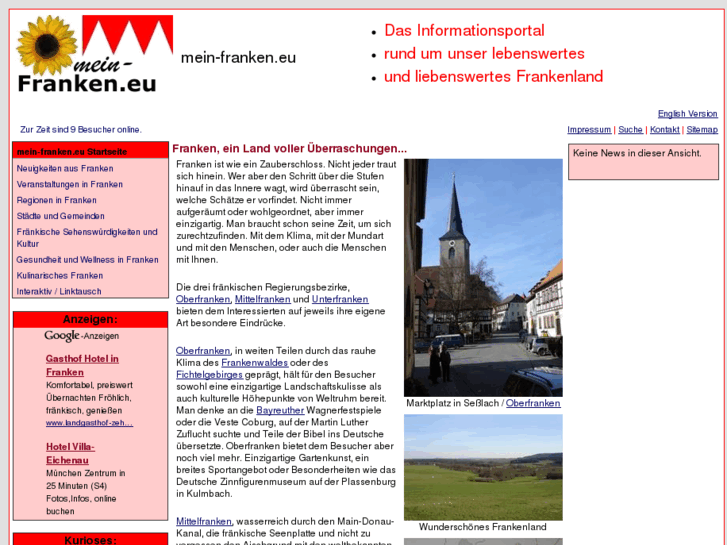
Task: Open Fränkische Sehenswürdigkeiten und Kultur menu item
Action: (x=87, y=237)
